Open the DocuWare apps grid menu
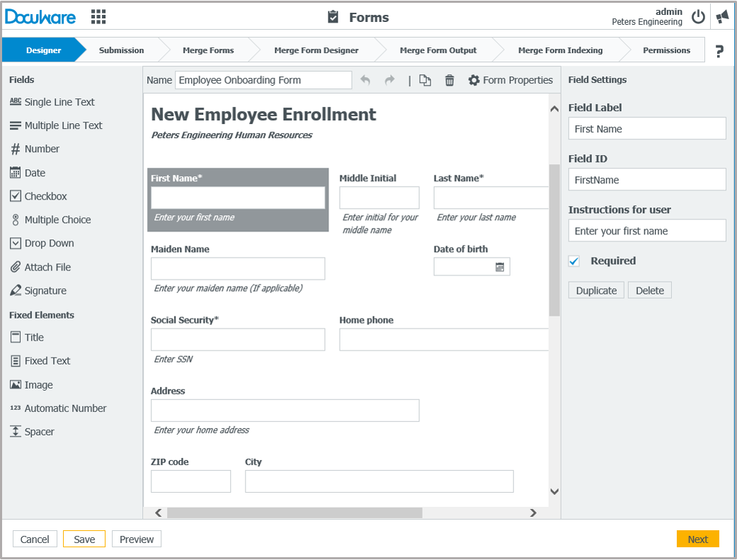737x560 pixels. 98,17
